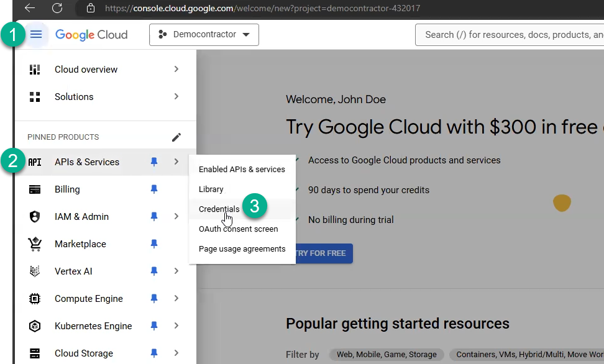
Task: Expand APIs & Services submenu chevron
Action: point(176,162)
